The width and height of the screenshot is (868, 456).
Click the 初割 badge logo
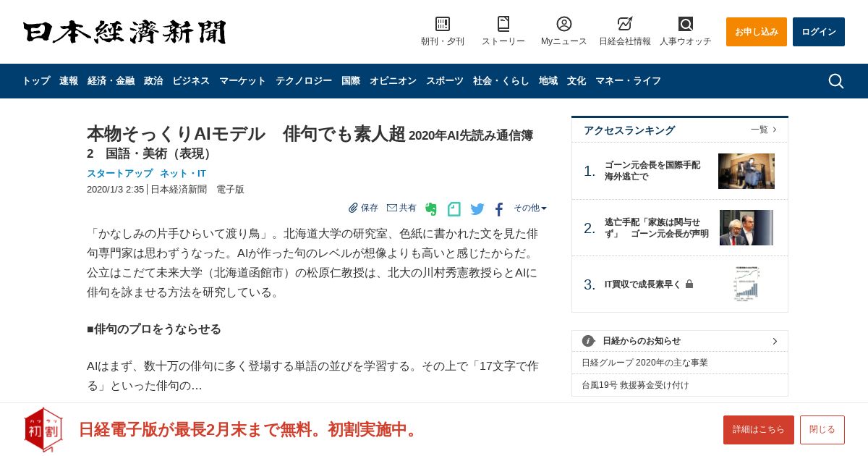pyautogui.click(x=43, y=429)
